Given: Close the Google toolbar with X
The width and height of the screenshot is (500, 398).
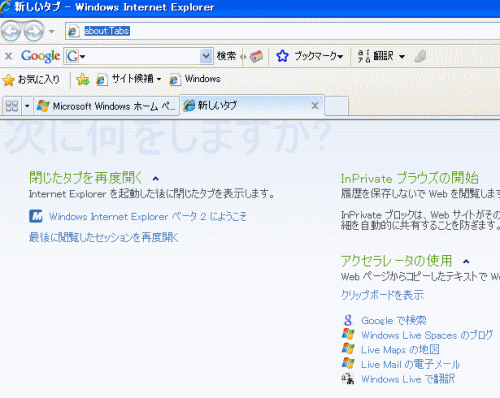Looking at the screenshot, I should (x=9, y=56).
